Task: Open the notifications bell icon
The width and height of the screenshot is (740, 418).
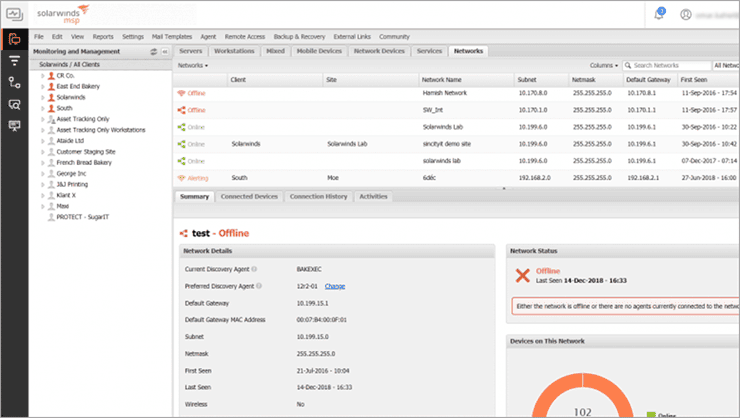Action: 659,14
